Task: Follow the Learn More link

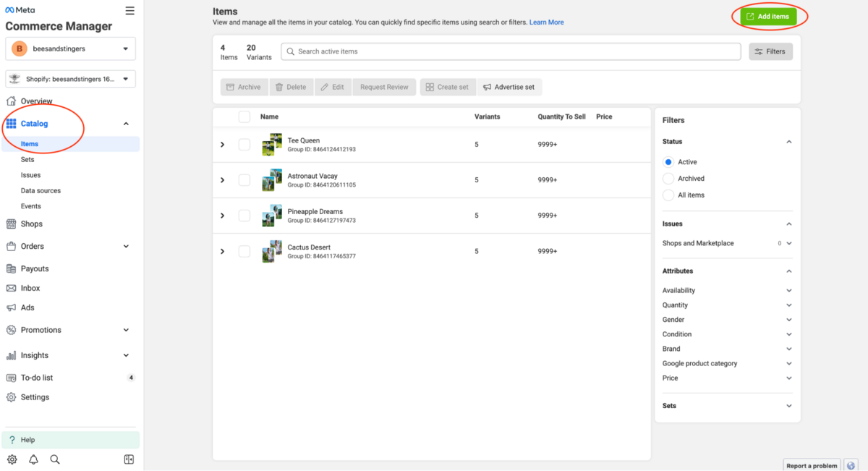Action: (x=546, y=22)
